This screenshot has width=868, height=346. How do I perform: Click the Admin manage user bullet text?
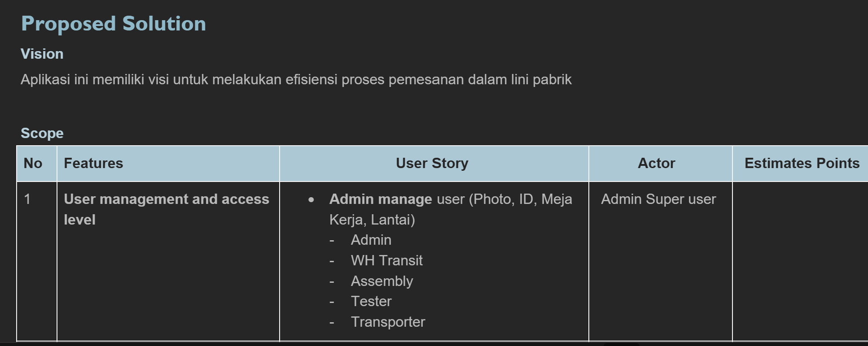451,209
